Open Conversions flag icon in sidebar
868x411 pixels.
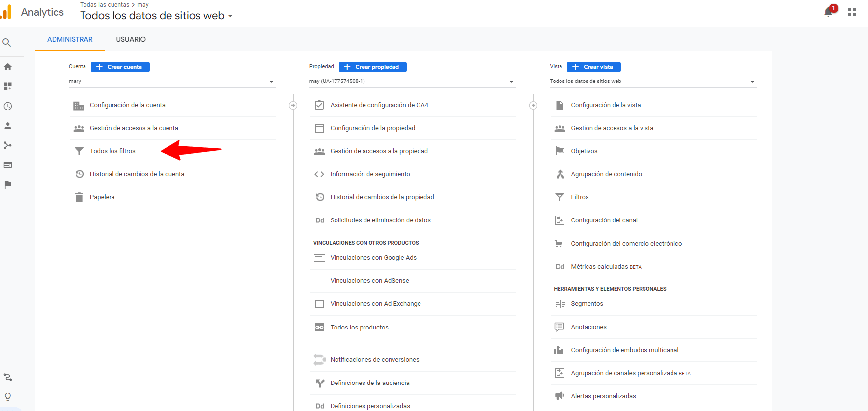tap(8, 185)
